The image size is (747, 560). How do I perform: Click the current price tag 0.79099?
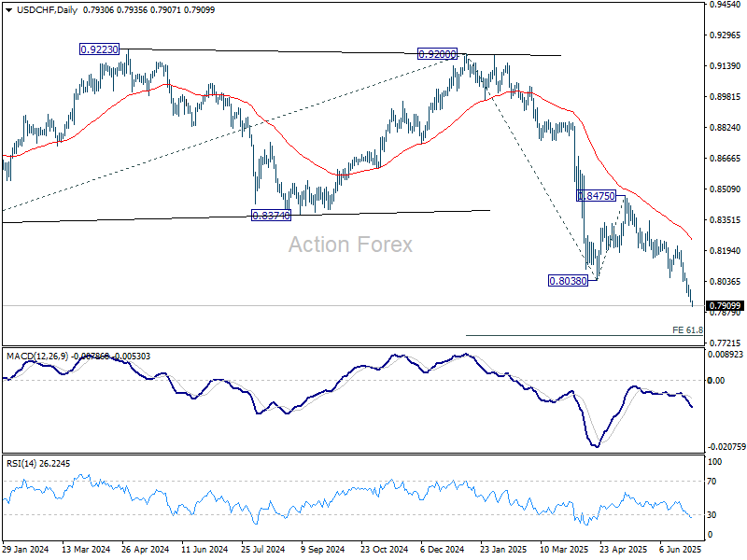tap(726, 305)
